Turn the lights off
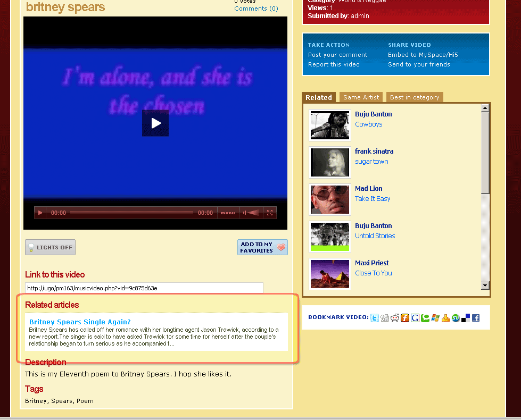 point(50,247)
